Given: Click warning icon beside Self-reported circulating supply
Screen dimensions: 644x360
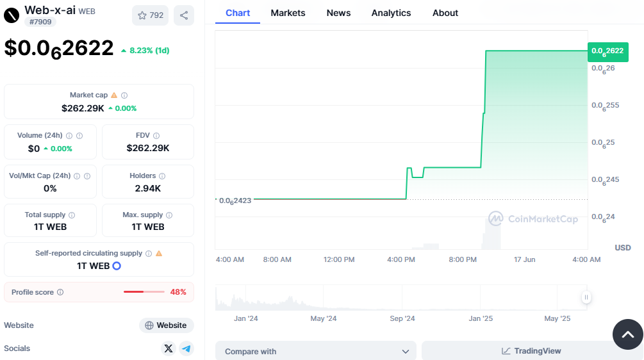Looking at the screenshot, I should coord(159,254).
